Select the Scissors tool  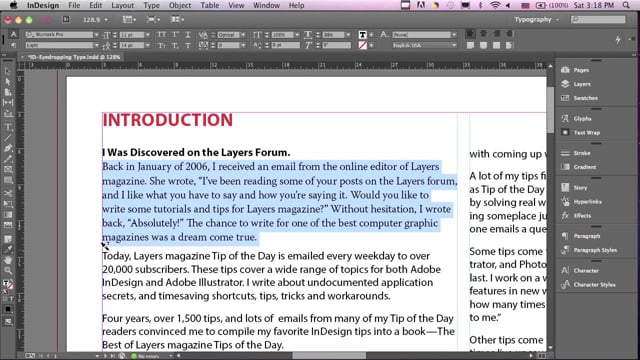(8, 193)
